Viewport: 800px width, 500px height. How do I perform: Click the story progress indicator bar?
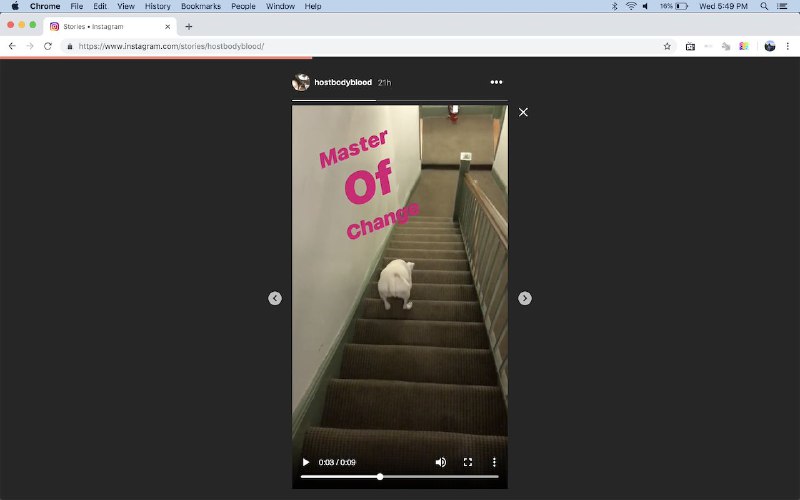(399, 101)
